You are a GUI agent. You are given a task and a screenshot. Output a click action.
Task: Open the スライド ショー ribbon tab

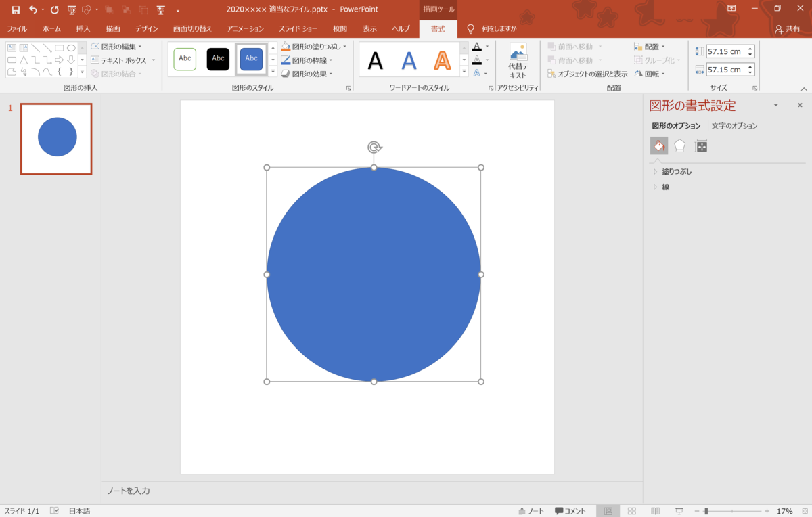298,29
